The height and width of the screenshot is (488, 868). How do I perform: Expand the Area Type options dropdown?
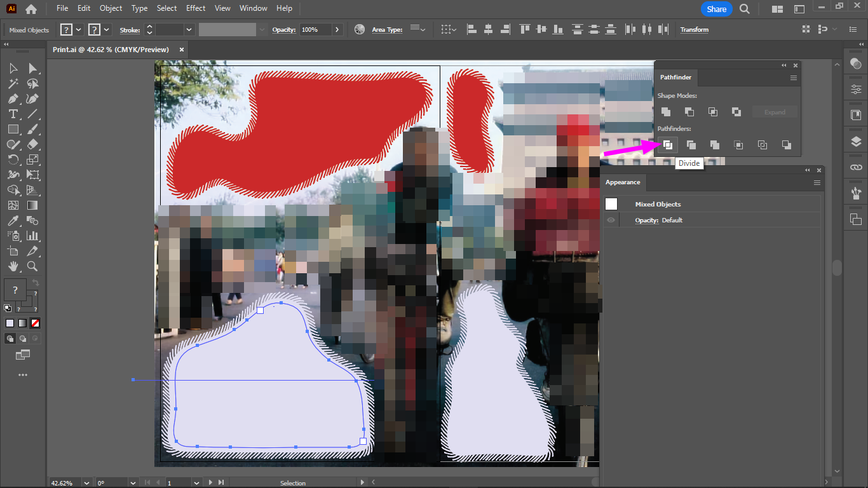[417, 29]
